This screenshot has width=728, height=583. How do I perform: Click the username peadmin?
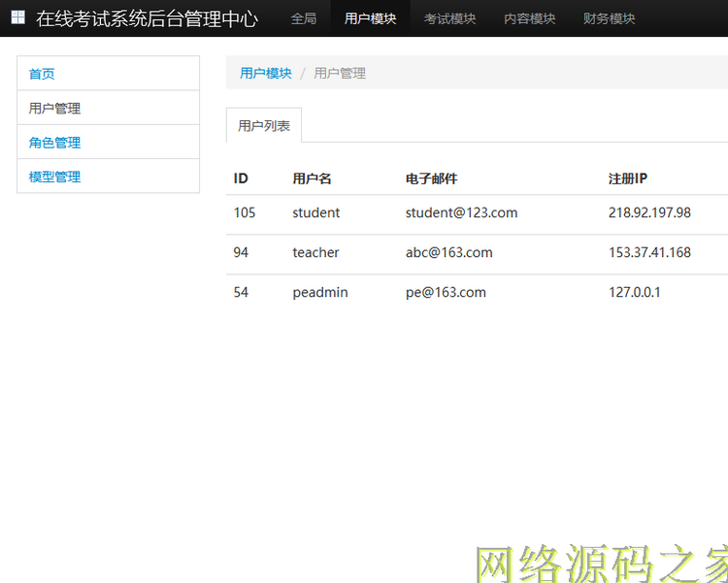coord(320,292)
